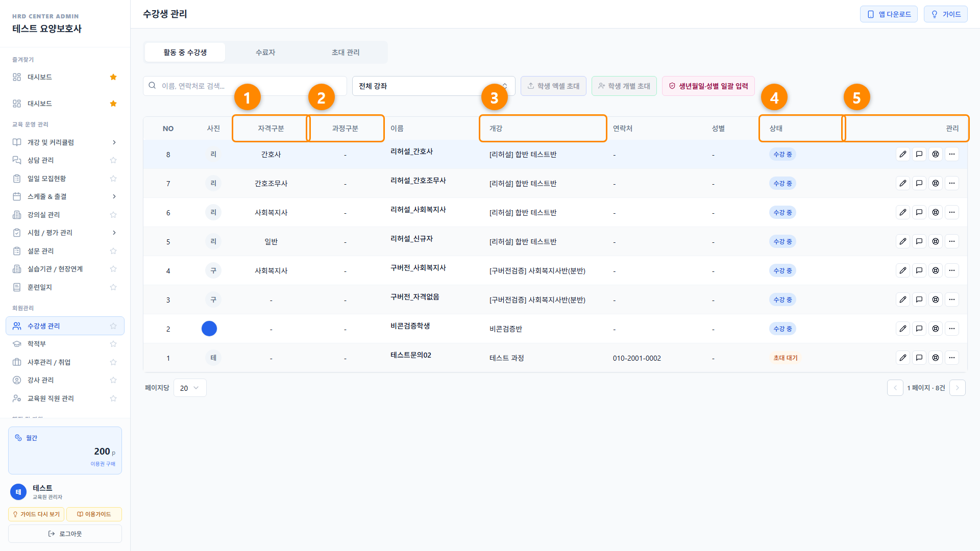
Task: Click 가이드 다시 보기 button
Action: pos(36,514)
